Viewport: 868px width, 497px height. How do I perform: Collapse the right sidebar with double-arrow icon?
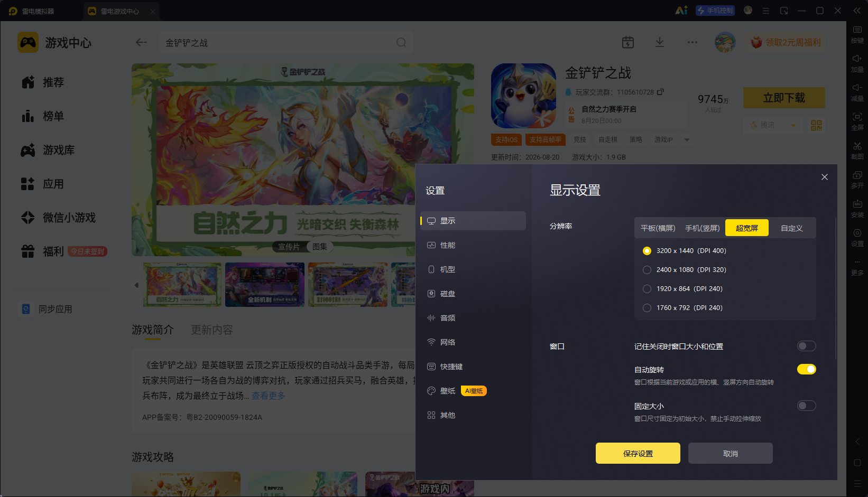point(857,11)
